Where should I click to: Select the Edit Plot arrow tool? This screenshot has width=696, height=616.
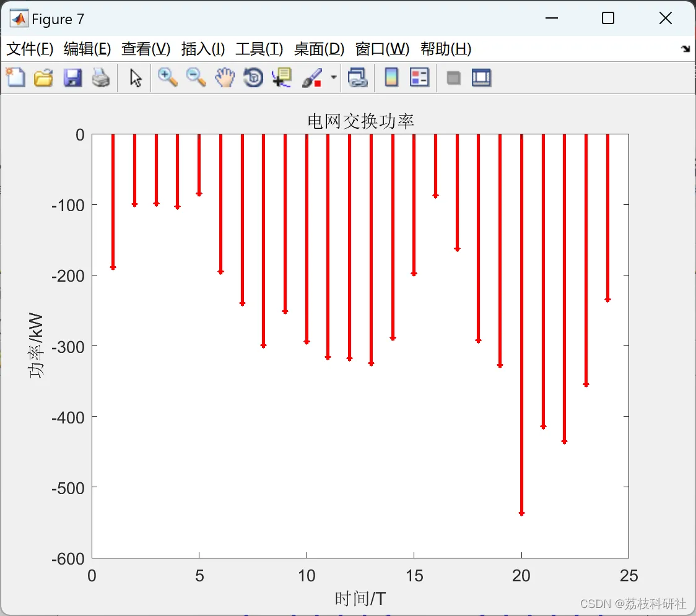coord(136,78)
